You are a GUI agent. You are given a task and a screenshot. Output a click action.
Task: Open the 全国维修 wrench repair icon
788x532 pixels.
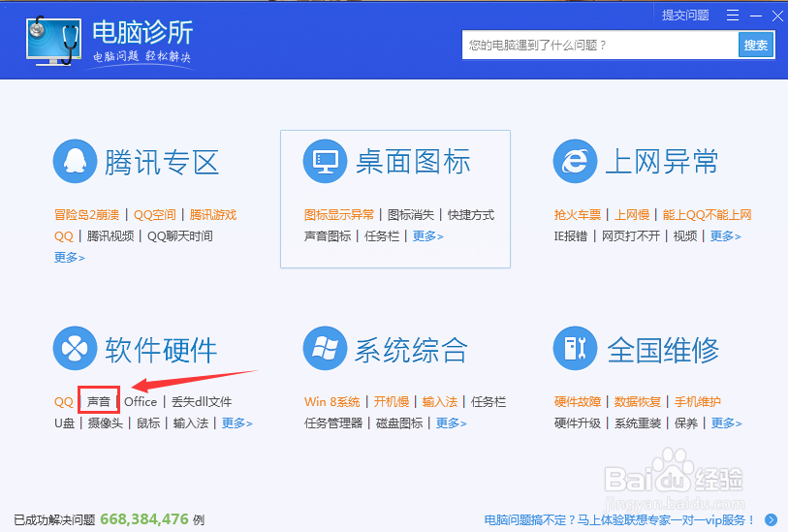(x=575, y=348)
